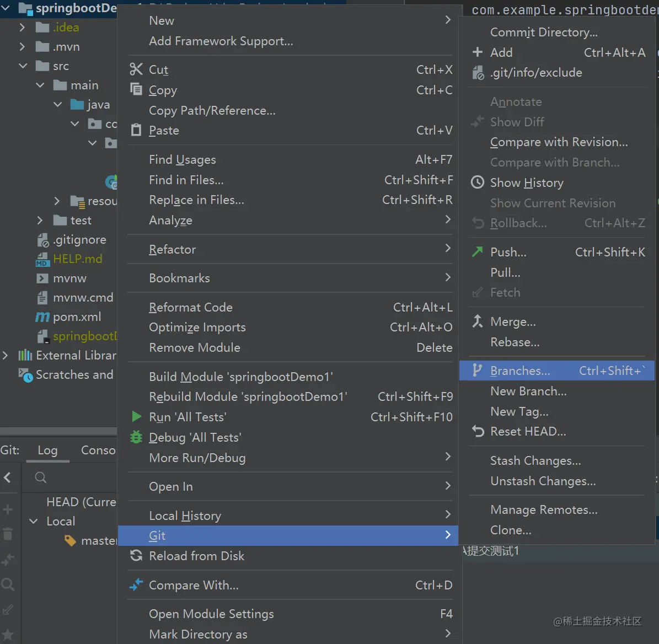Click the green Push arrow icon

click(478, 251)
